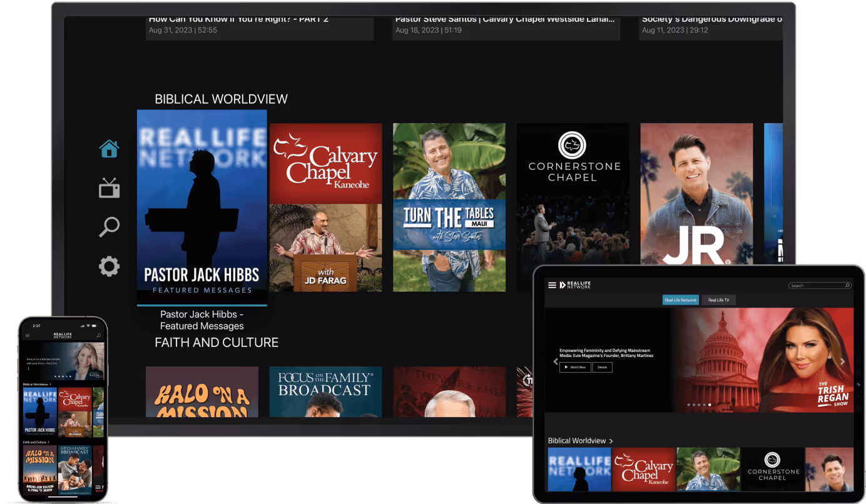866x504 pixels.
Task: Select the Aug 31, 2023 52:55 video on TV
Action: click(x=260, y=28)
